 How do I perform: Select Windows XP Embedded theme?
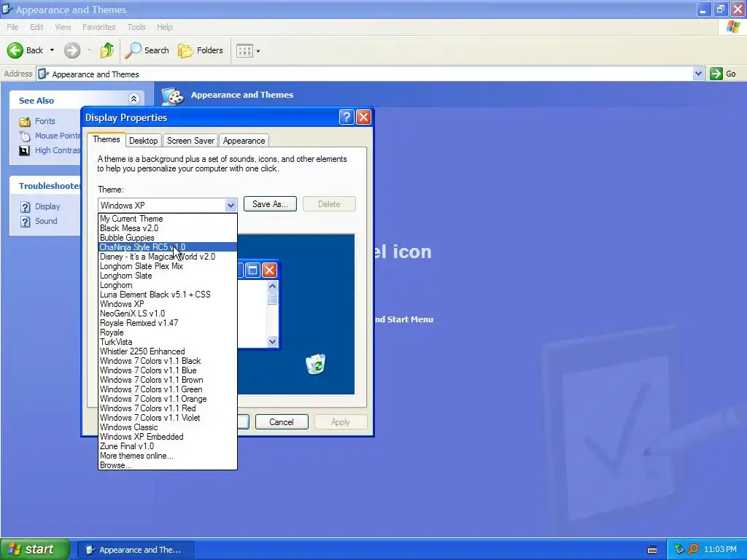tap(167, 437)
